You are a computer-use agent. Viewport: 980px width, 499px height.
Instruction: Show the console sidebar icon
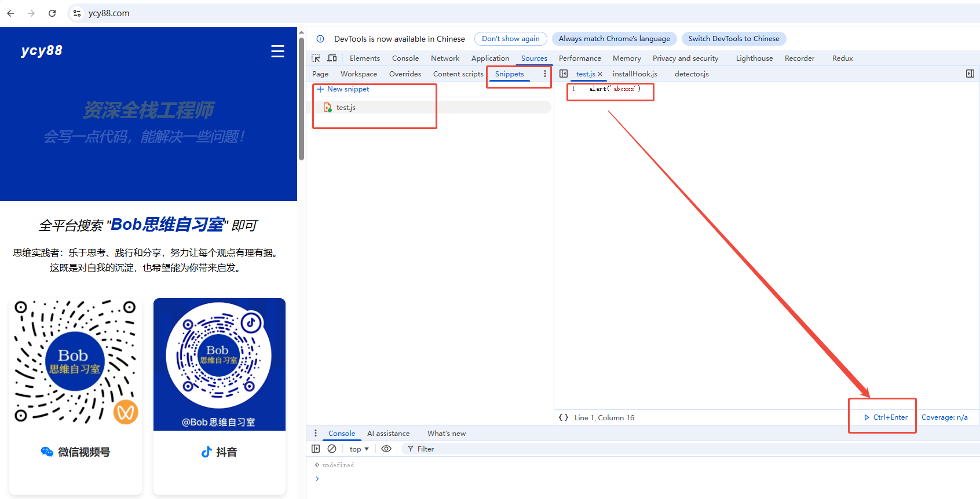(x=316, y=449)
